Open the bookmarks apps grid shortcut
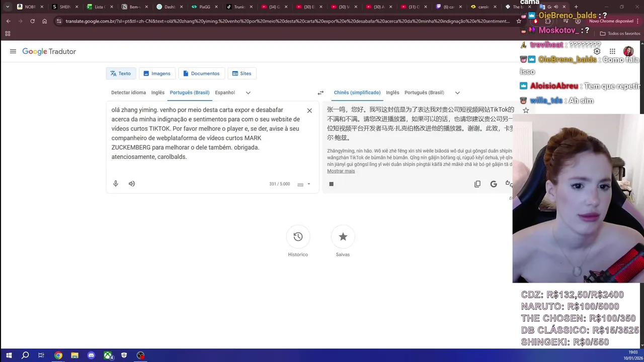This screenshot has width=644, height=362. pos(8,34)
